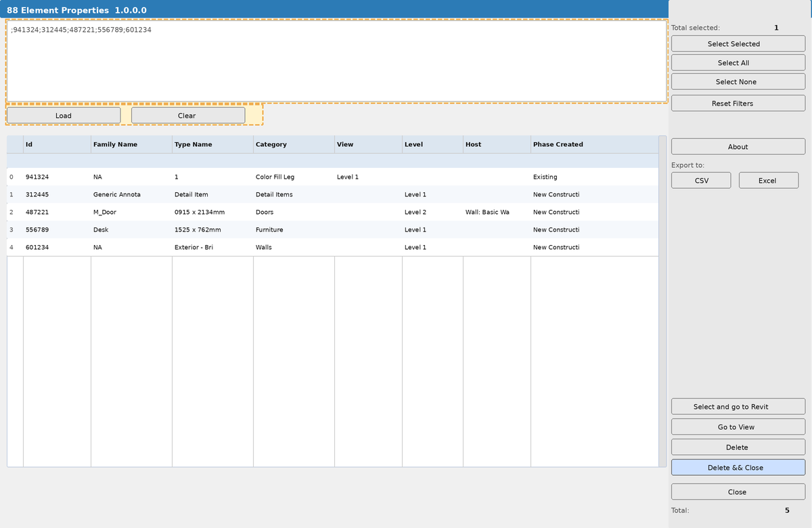
Task: Export the element list to CSV
Action: point(700,180)
